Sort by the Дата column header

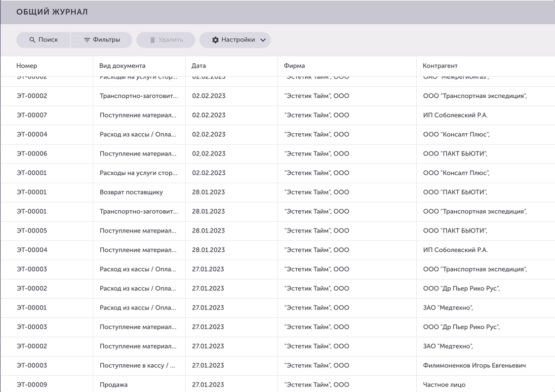198,66
